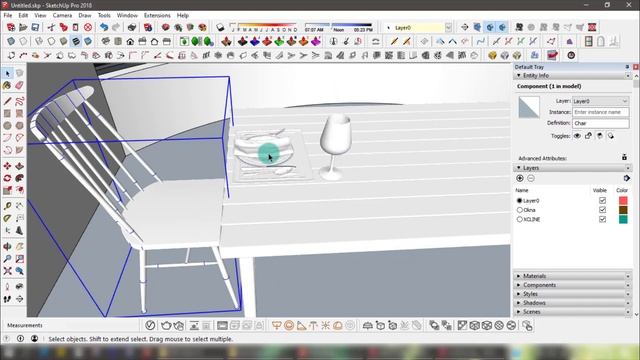The width and height of the screenshot is (640, 360).
Task: Open the Help menu
Action: click(x=182, y=15)
